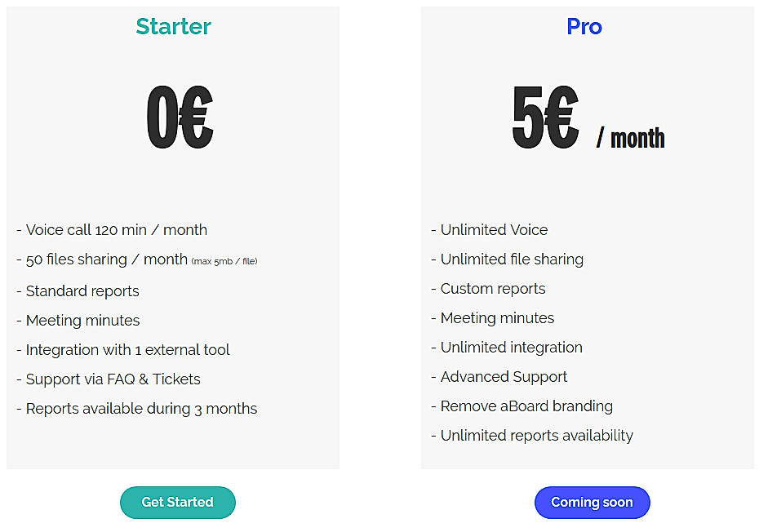Click the 0€ price on Starter plan

click(x=180, y=116)
